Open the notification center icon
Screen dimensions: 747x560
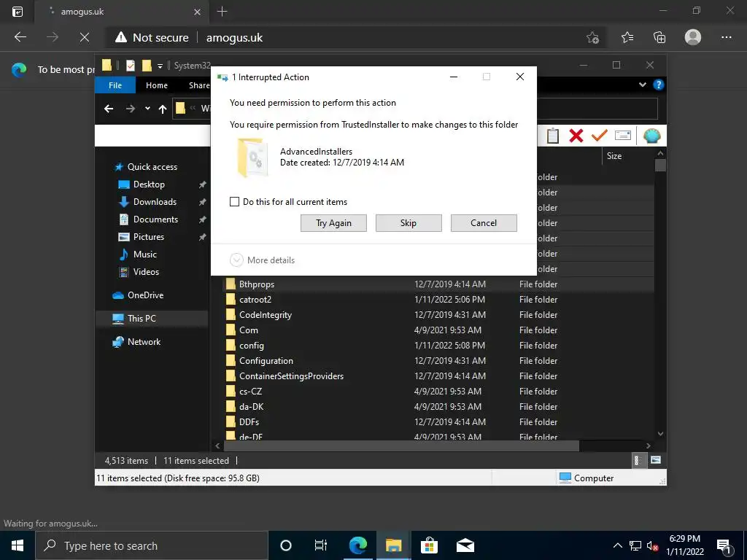(724, 545)
